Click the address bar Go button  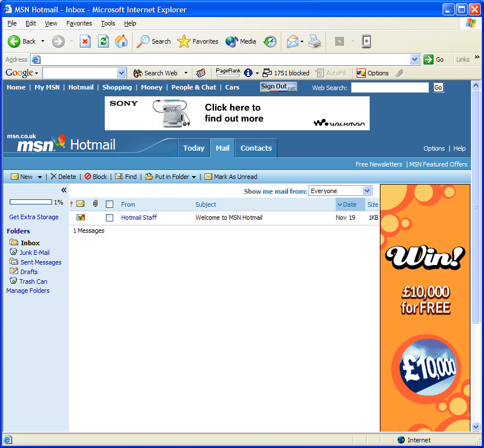[x=434, y=59]
